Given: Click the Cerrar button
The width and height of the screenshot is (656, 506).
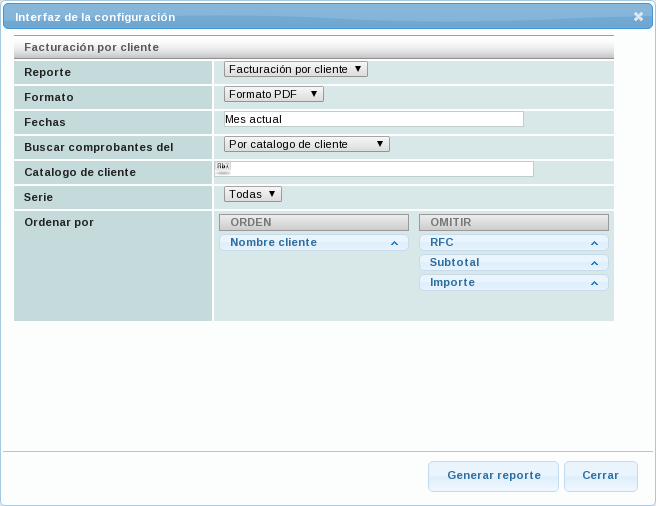Looking at the screenshot, I should click(600, 476).
